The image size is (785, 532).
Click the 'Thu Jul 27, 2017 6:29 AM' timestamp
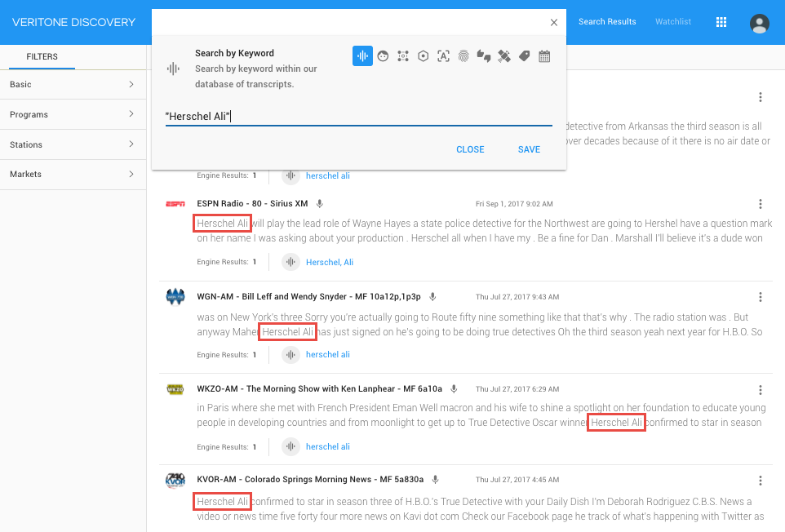517,389
